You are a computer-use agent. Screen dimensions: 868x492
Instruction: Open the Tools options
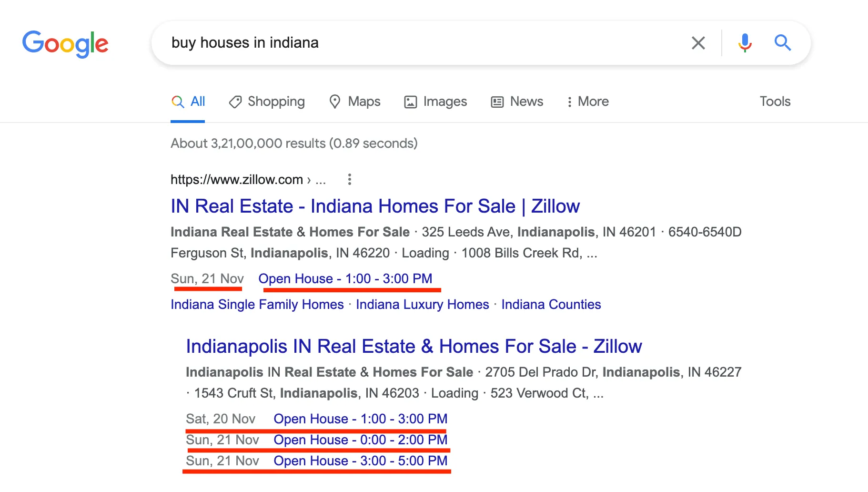point(775,102)
